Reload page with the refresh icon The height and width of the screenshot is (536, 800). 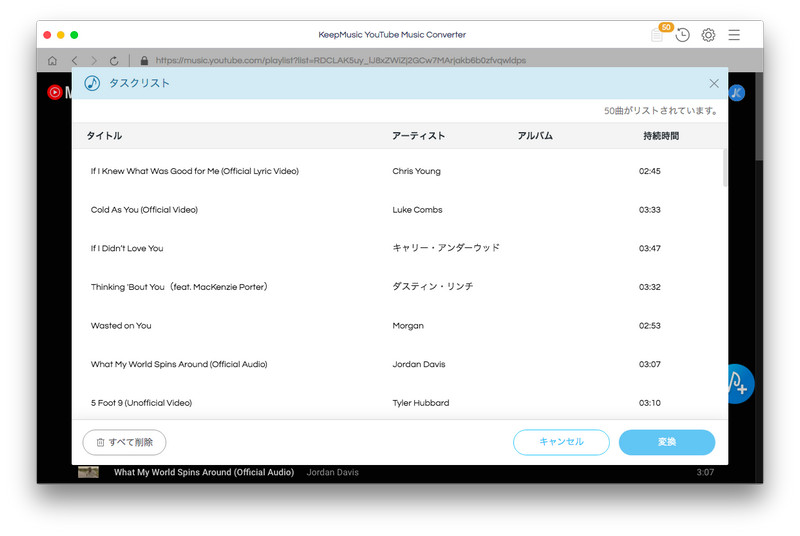pyautogui.click(x=114, y=61)
